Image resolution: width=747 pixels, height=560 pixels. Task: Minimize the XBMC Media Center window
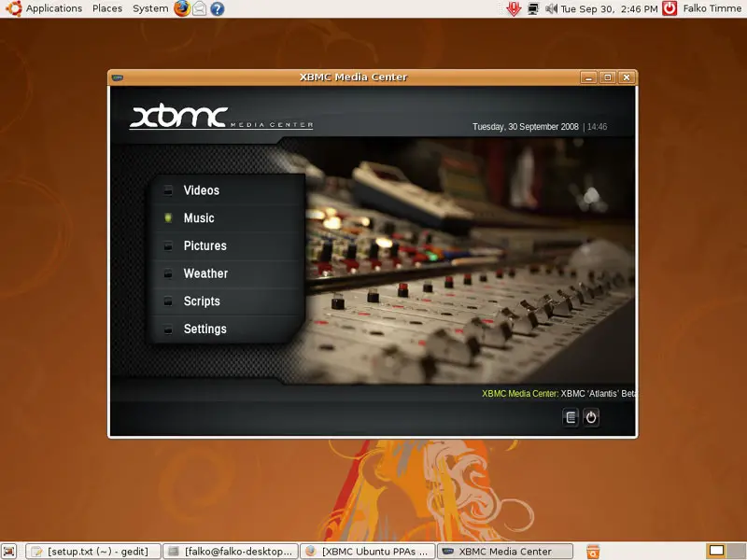click(588, 77)
